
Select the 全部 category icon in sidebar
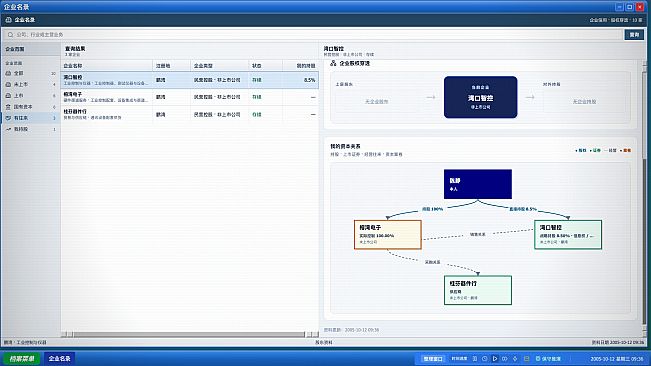tap(8, 73)
